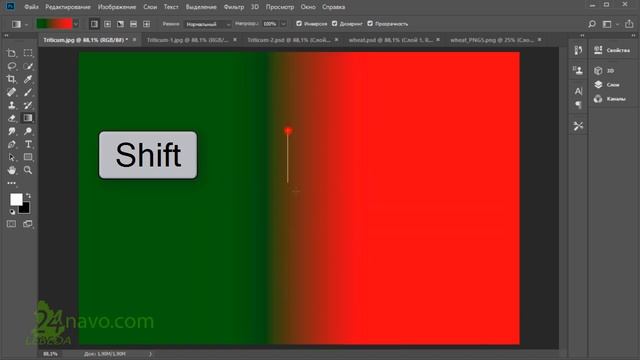The image size is (640, 360).
Task: Select the Eraser tool
Action: 11,118
